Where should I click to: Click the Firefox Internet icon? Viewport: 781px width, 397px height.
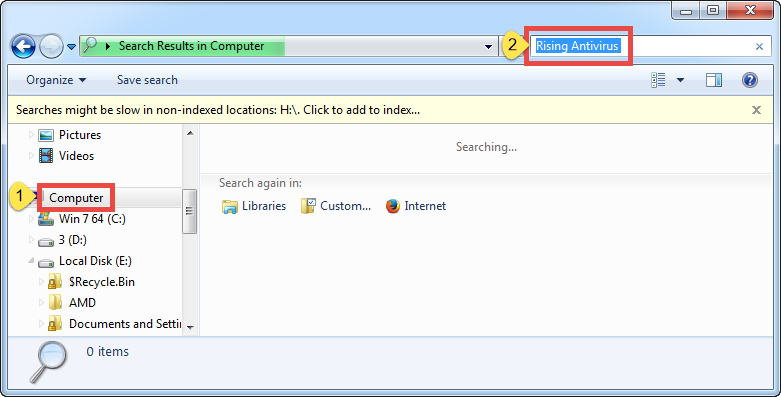click(x=392, y=206)
